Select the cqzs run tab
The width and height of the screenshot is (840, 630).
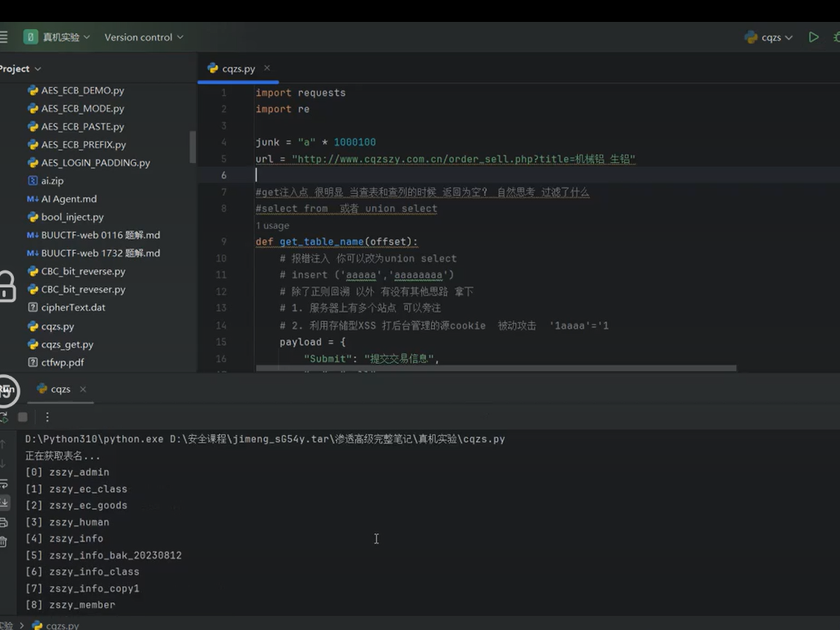(x=54, y=389)
